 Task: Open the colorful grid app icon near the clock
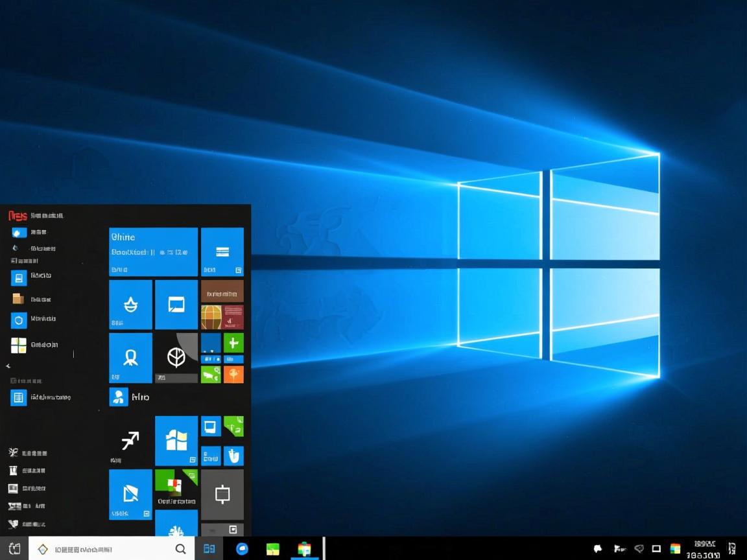point(674,548)
